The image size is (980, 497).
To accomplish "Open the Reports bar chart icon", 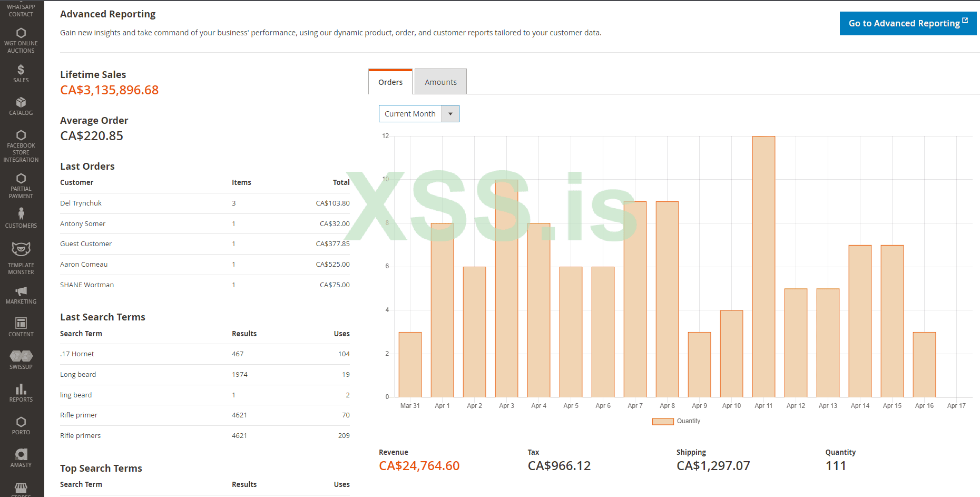I will tap(21, 392).
